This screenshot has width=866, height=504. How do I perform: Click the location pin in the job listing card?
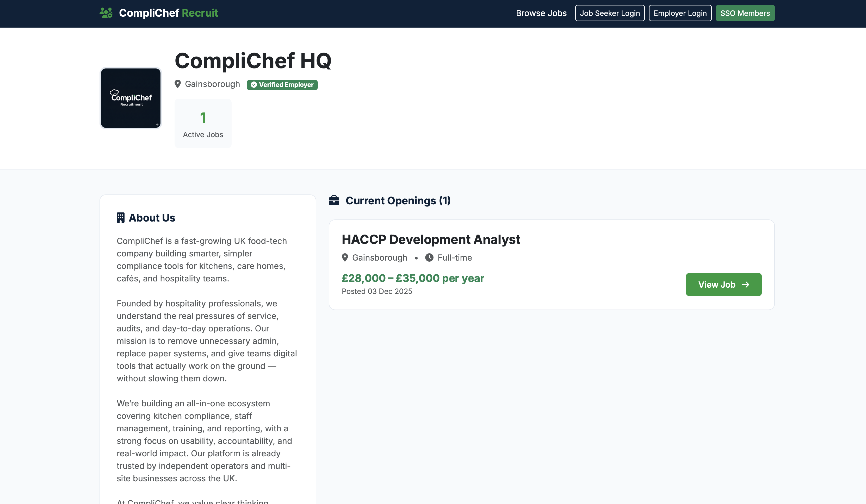(345, 257)
